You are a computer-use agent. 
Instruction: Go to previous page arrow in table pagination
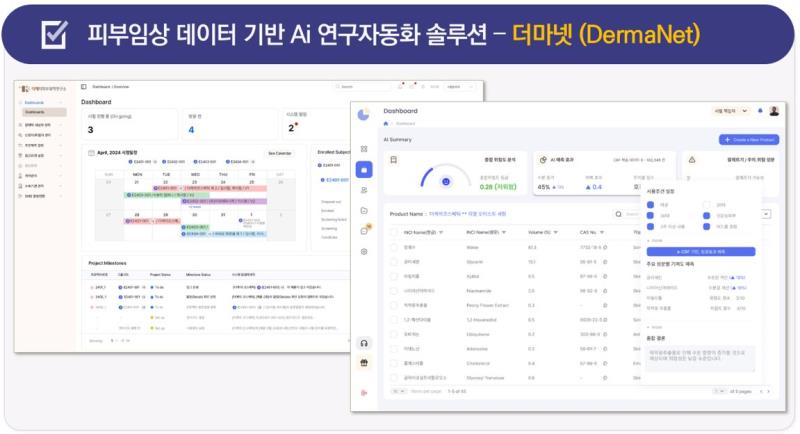point(761,391)
